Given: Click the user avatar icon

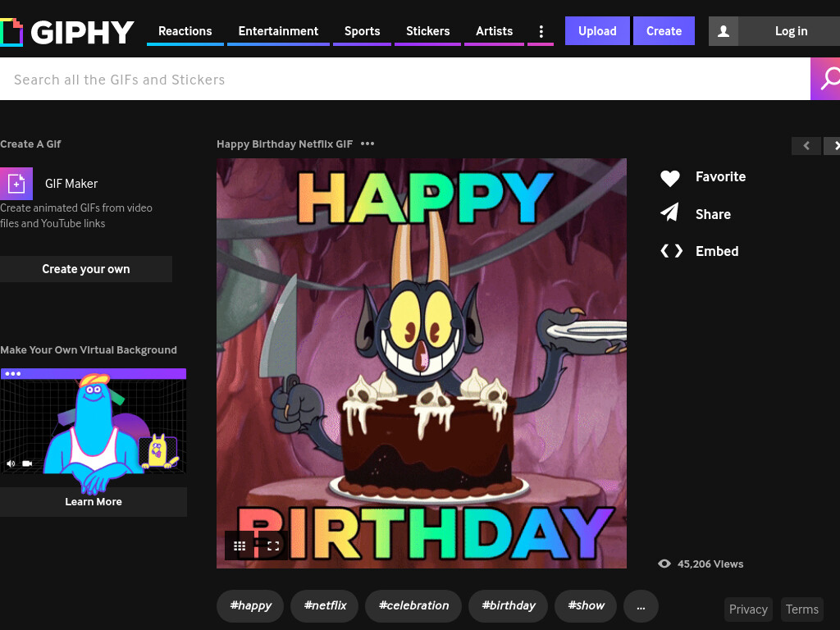Looking at the screenshot, I should pos(724,31).
